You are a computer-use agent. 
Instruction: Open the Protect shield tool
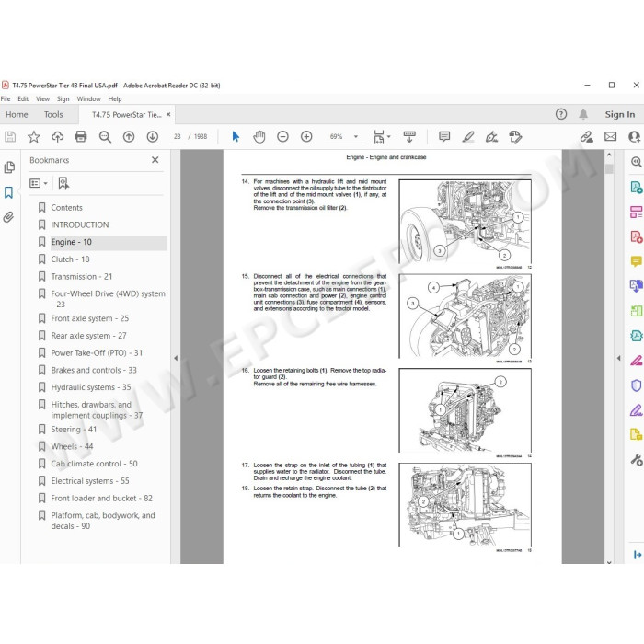coord(637,385)
